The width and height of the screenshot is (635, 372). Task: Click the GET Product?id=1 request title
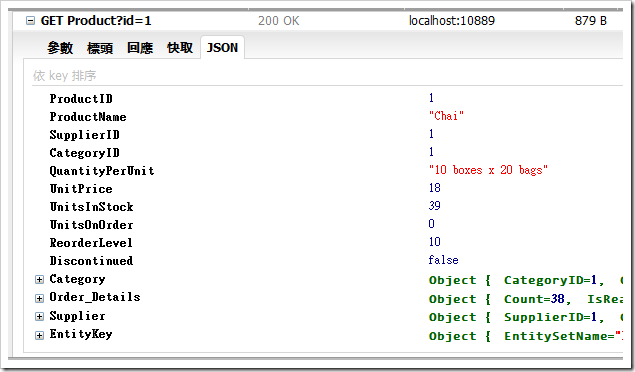[96, 21]
